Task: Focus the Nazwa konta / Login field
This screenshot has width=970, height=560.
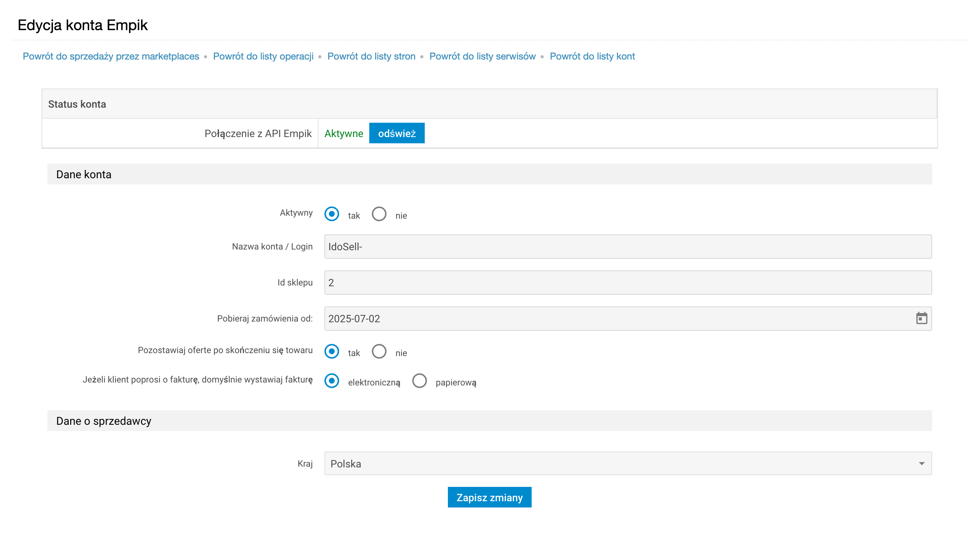Action: [x=628, y=247]
